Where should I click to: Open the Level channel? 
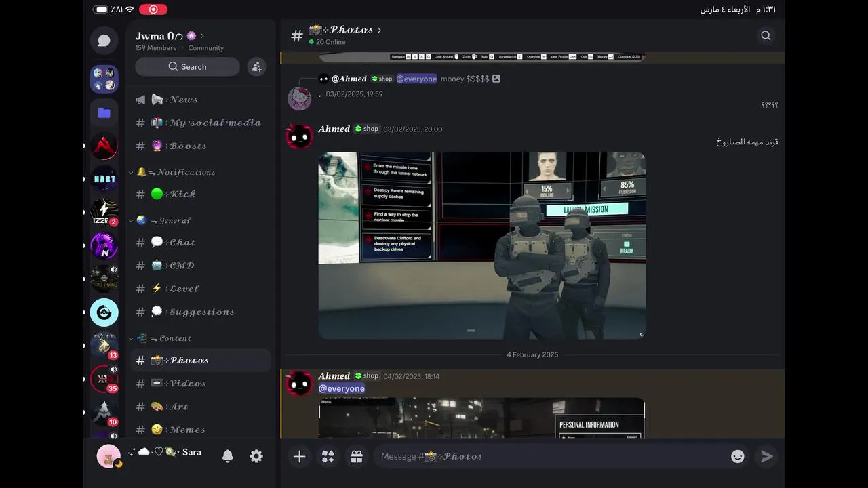pyautogui.click(x=201, y=289)
